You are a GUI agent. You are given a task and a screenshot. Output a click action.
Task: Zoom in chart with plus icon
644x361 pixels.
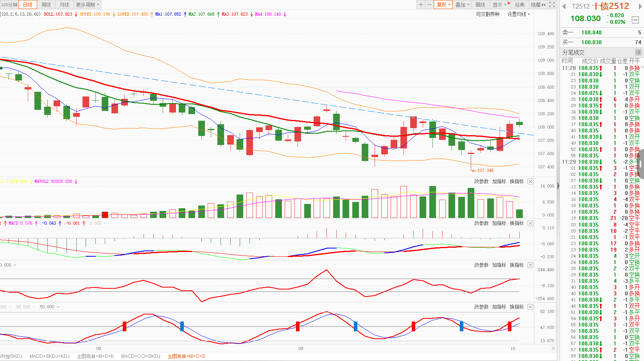tap(421, 5)
